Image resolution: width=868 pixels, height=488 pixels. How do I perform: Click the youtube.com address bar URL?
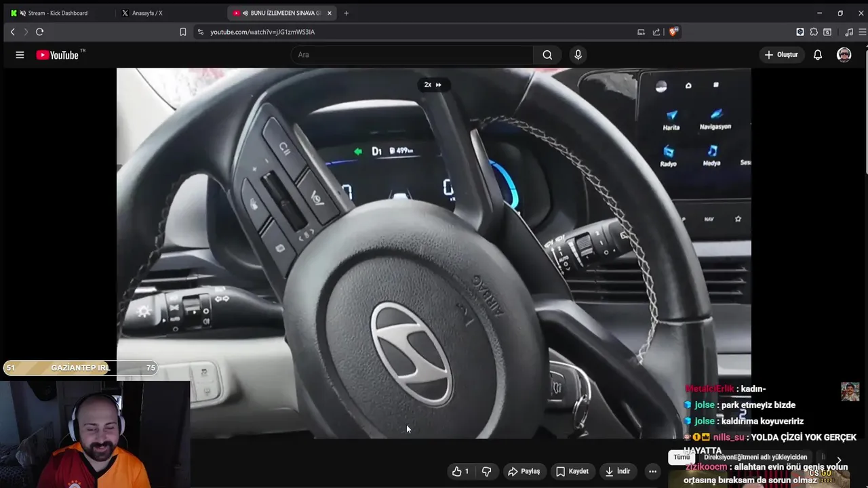[262, 32]
